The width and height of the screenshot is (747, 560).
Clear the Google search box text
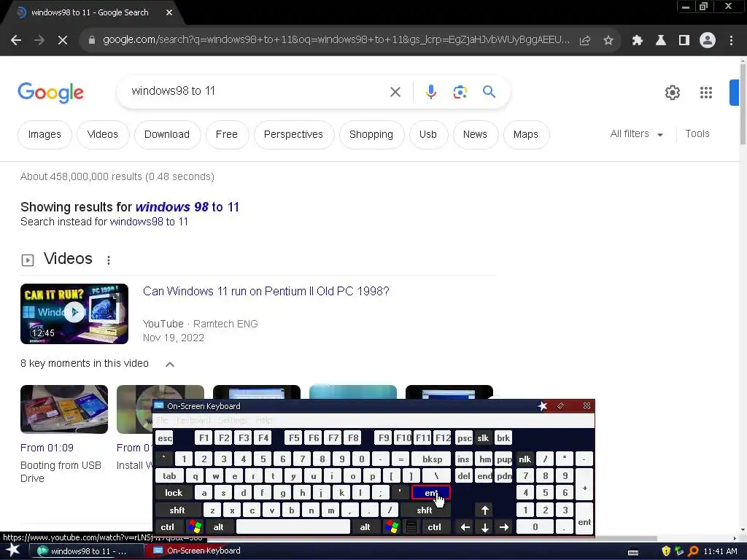click(x=395, y=92)
